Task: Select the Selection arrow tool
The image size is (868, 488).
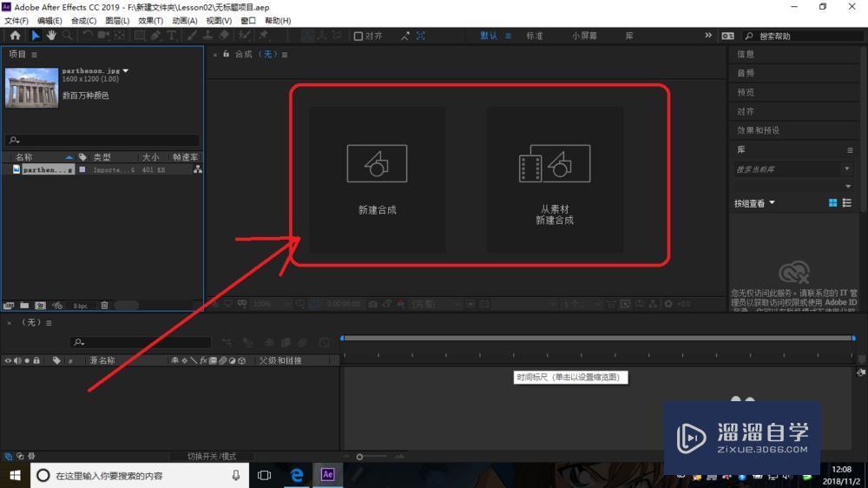Action: coord(36,36)
